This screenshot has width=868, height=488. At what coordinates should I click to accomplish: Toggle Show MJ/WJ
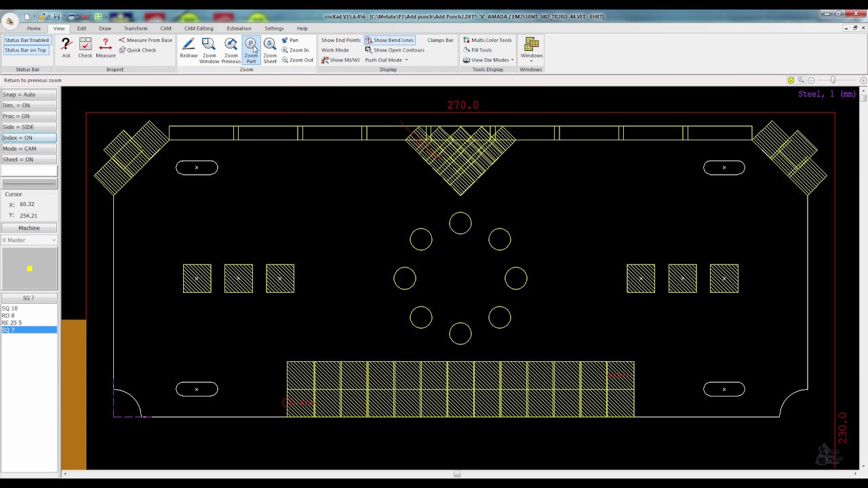point(340,60)
